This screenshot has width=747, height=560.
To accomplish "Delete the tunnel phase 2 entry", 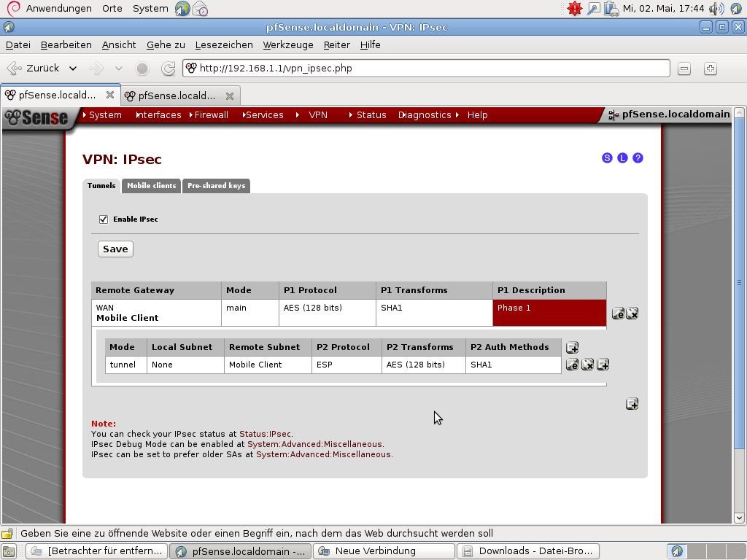I will click(587, 365).
